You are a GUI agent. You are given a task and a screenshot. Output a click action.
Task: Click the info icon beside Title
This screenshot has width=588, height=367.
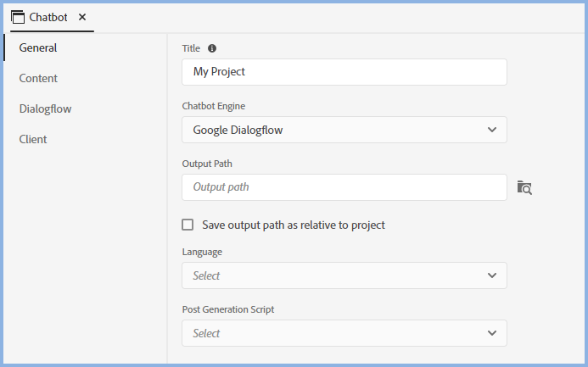pos(212,49)
